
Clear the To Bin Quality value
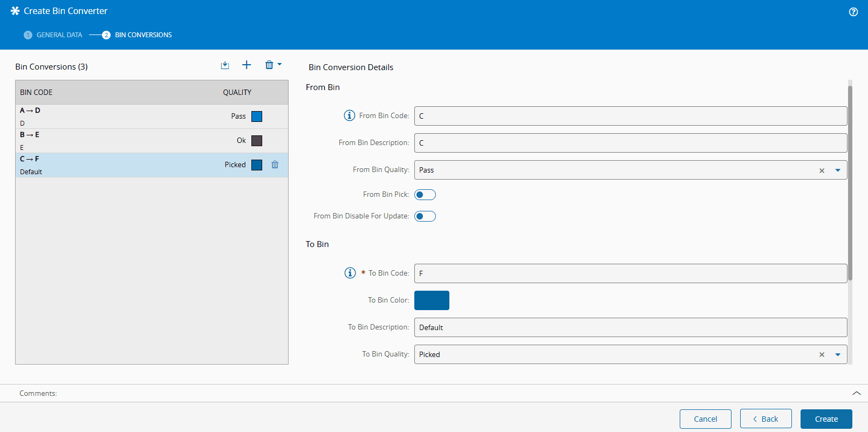point(822,355)
